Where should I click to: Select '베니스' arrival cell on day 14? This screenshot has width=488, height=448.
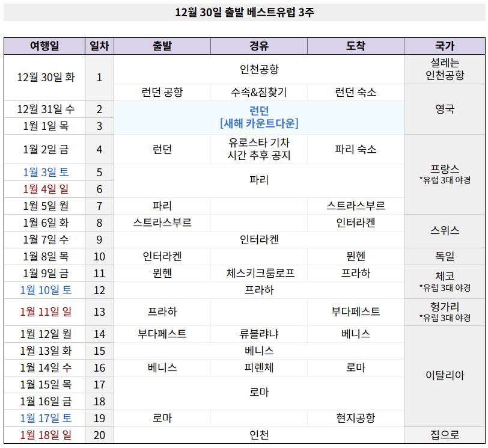(356, 334)
